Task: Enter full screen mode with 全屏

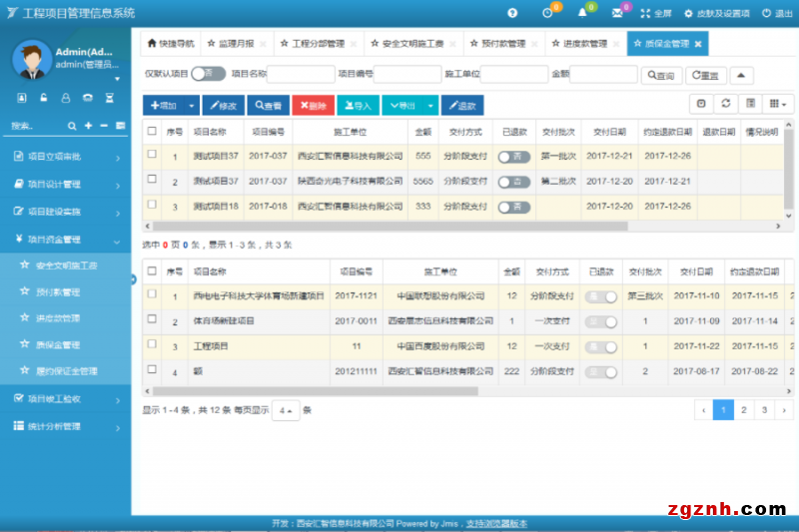Action: click(658, 13)
